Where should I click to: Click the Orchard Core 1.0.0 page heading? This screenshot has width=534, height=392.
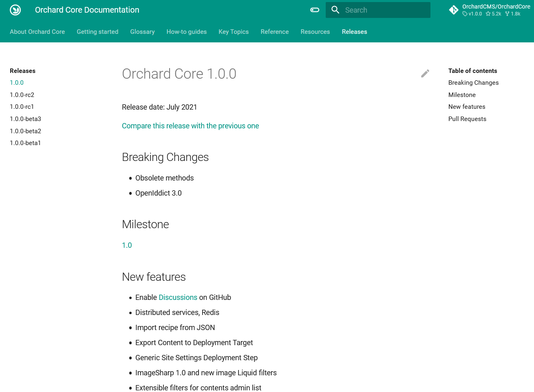[x=179, y=74]
